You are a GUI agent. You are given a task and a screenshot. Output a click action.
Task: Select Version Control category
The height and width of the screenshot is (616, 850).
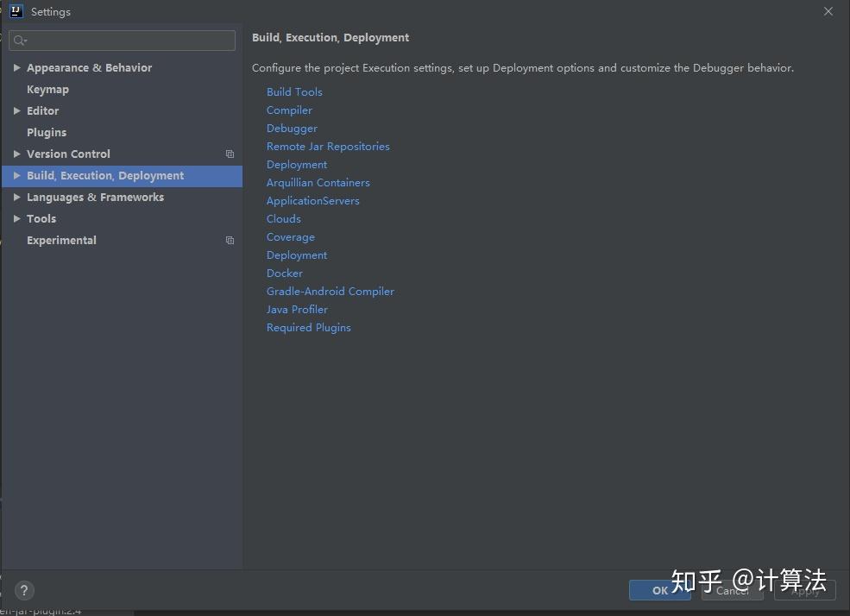pyautogui.click(x=68, y=154)
